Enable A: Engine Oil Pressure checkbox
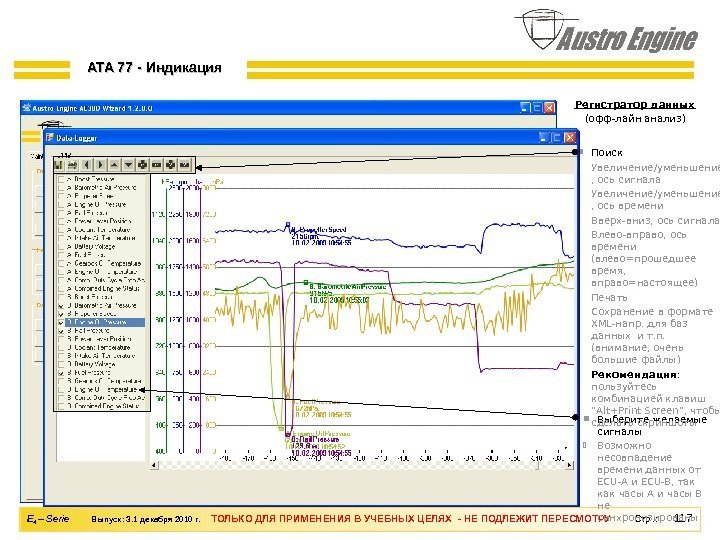Viewport: 720px width, 540px height. click(x=61, y=204)
